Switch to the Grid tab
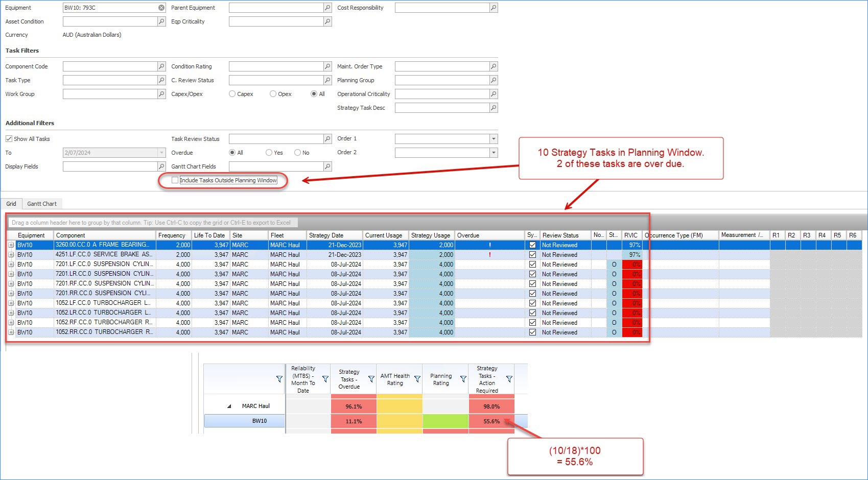Viewport: 868px width, 480px height. click(11, 204)
